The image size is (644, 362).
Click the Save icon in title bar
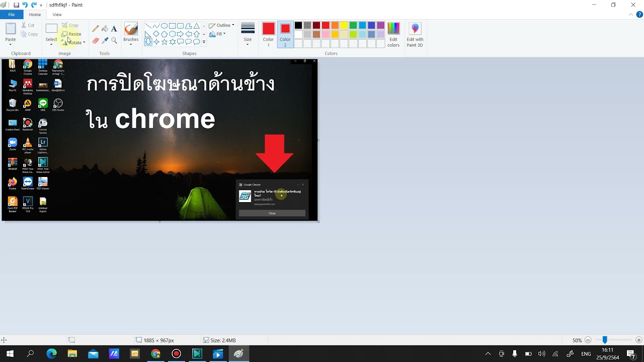point(16,5)
